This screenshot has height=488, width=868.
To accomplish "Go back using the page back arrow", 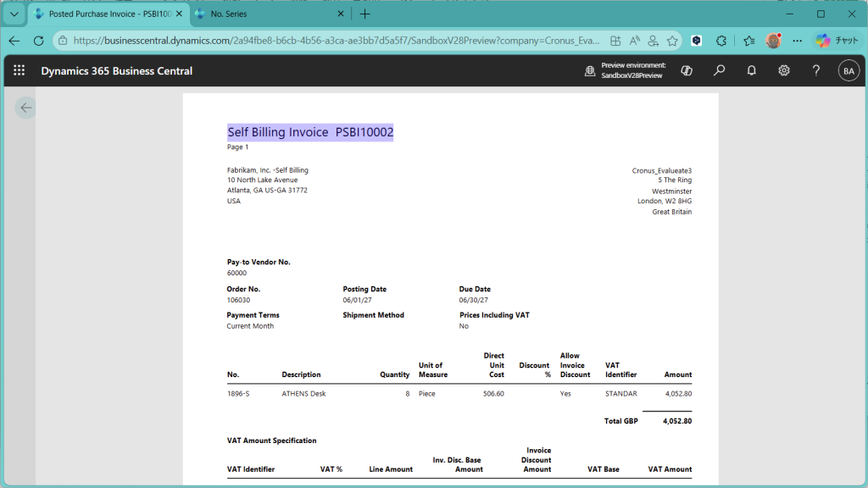I will [x=25, y=108].
